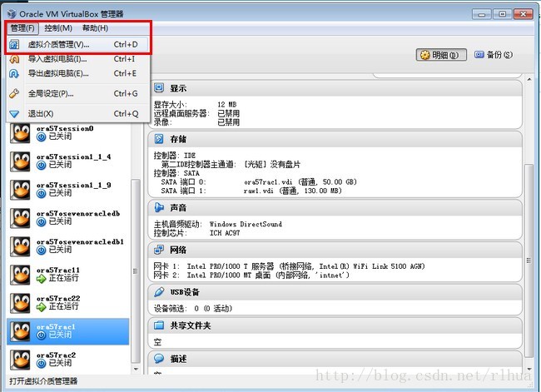The width and height of the screenshot is (541, 392).
Task: Click the 描述 description section header
Action: pos(335,359)
